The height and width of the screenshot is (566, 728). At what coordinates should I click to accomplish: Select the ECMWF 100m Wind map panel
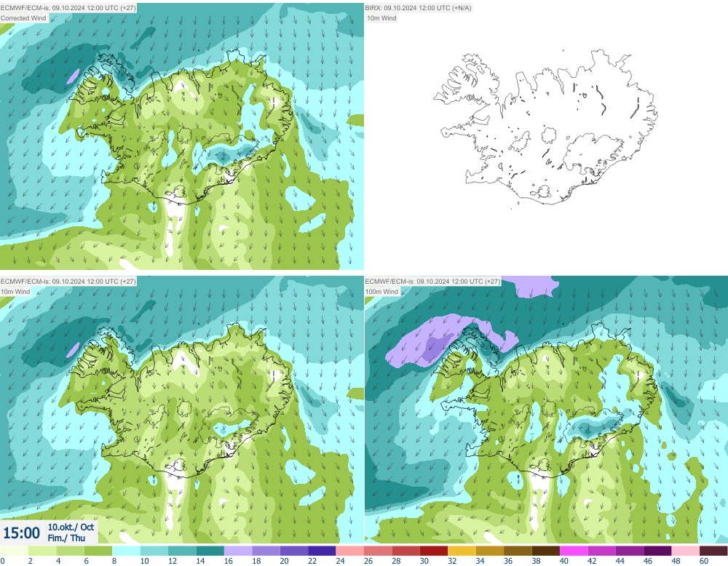[546, 410]
